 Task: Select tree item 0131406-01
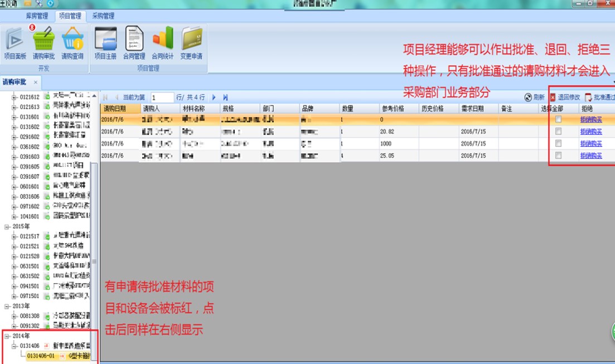coord(57,356)
